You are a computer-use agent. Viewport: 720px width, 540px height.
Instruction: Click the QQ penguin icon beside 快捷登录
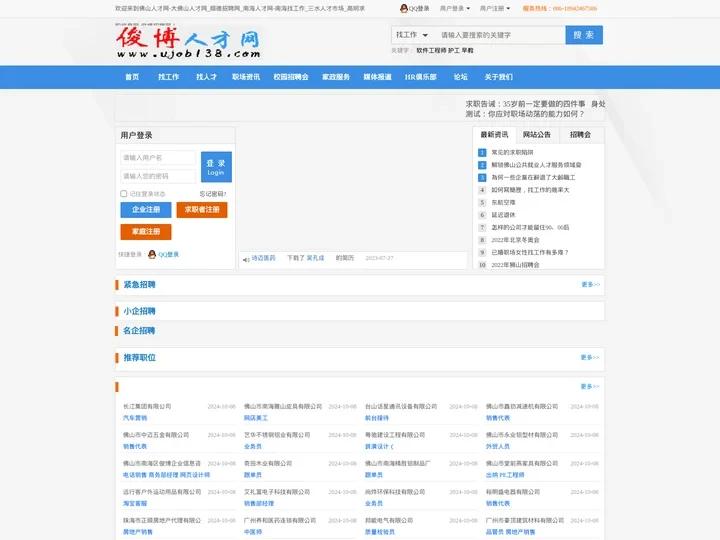pos(152,254)
